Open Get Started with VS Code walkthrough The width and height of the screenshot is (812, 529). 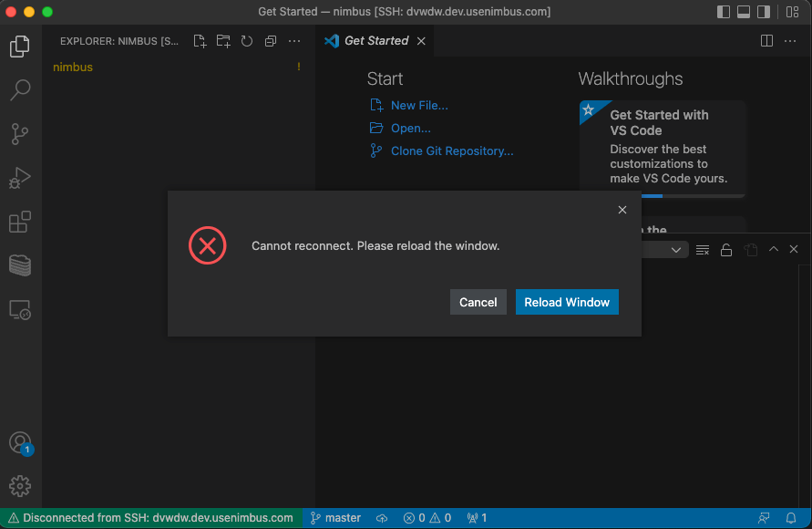coord(663,149)
